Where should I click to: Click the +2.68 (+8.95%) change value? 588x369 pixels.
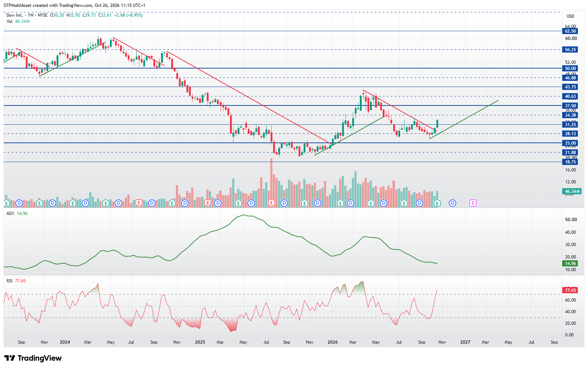pos(128,15)
